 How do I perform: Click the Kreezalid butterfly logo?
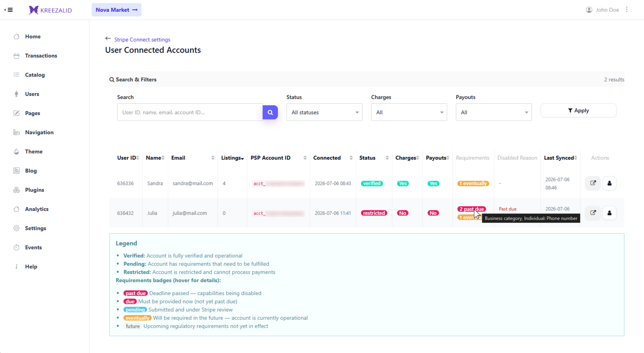[x=34, y=10]
